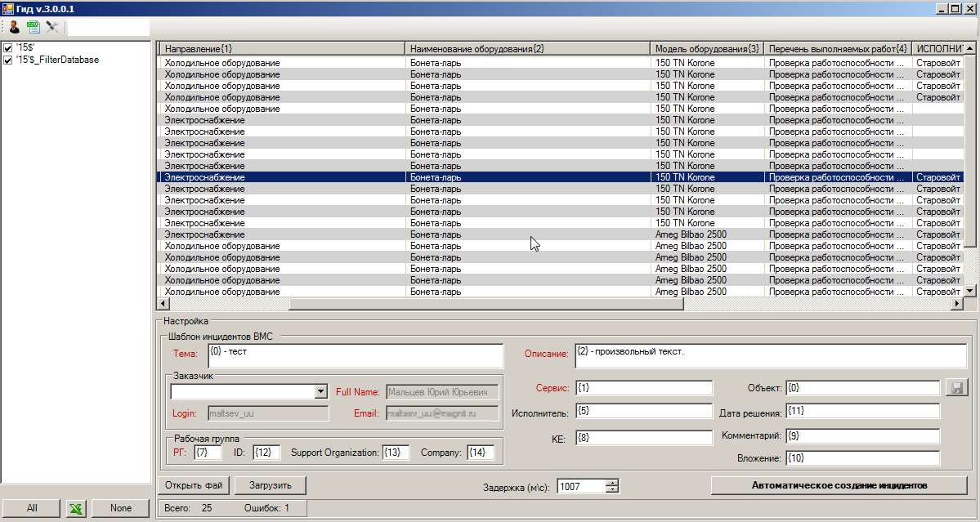The width and height of the screenshot is (980, 522).
Task: Click the table's vertical scrollbar down arrow
Action: click(969, 290)
